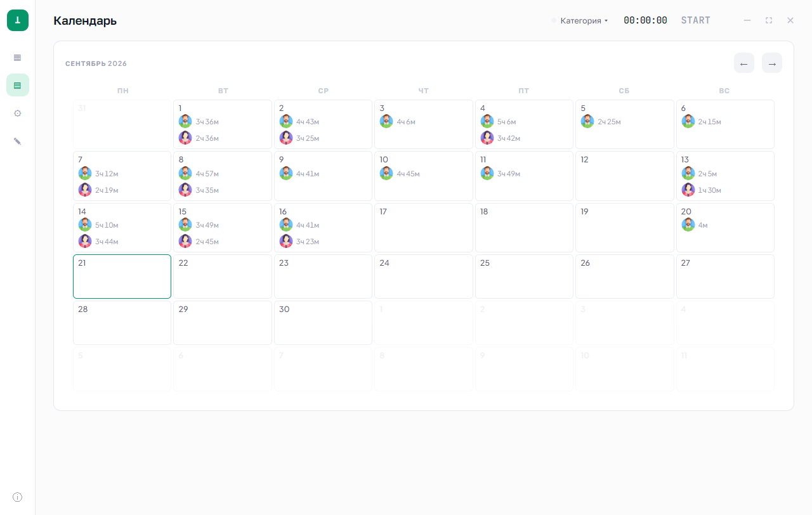
Task: Click the СЕНТЯБРЬ 2026 month label
Action: pyautogui.click(x=96, y=63)
